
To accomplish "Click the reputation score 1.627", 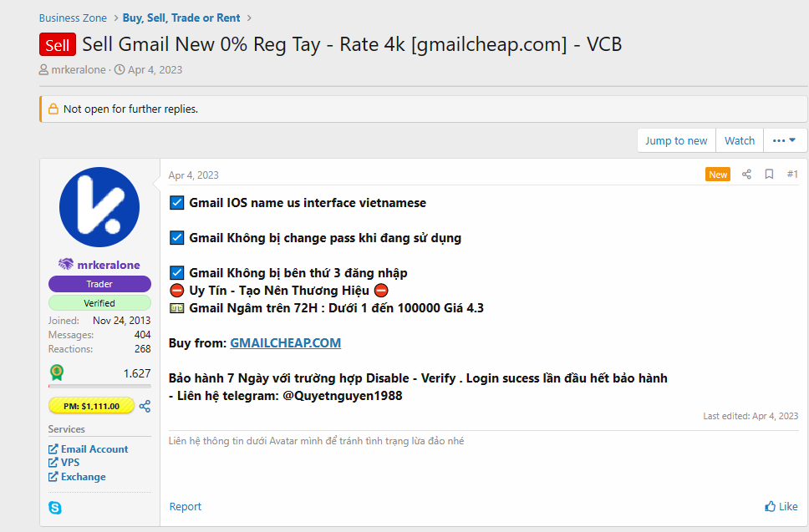I will [137, 373].
